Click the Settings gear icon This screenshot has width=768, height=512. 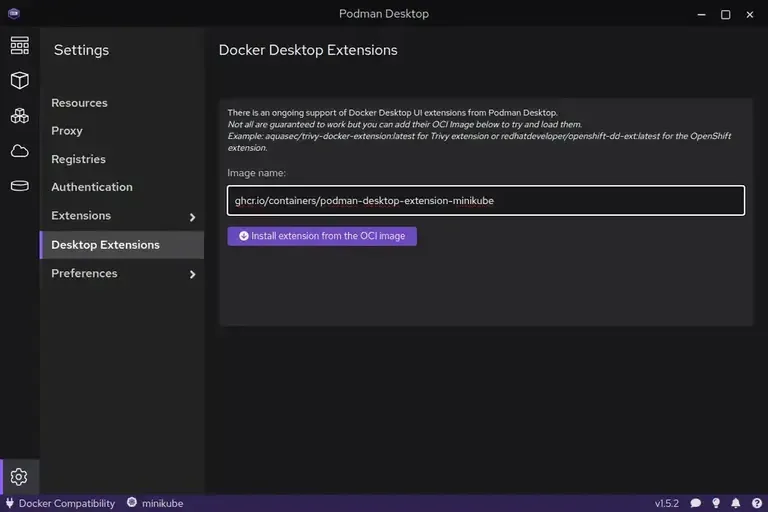(x=19, y=476)
